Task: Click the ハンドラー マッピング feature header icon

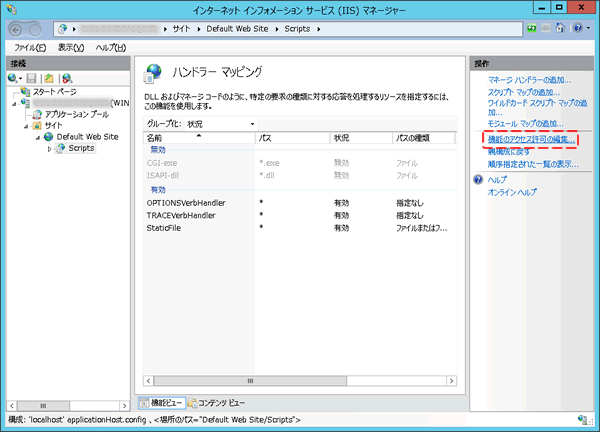Action: coord(153,73)
